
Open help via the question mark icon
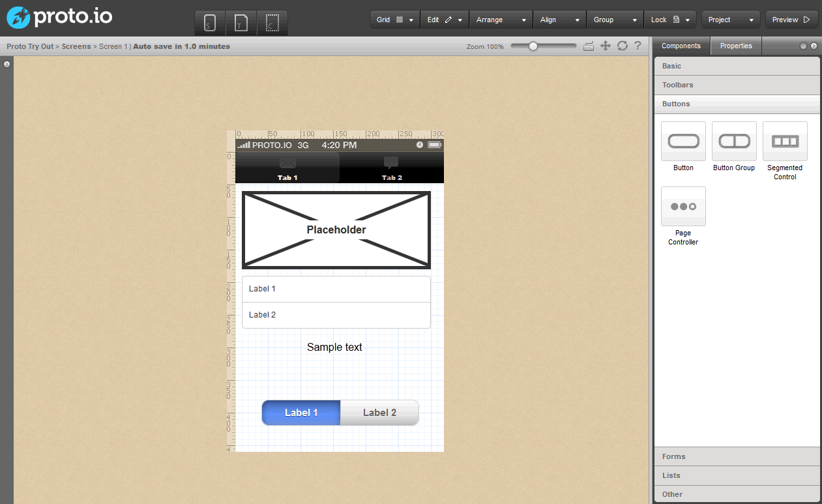pos(637,46)
